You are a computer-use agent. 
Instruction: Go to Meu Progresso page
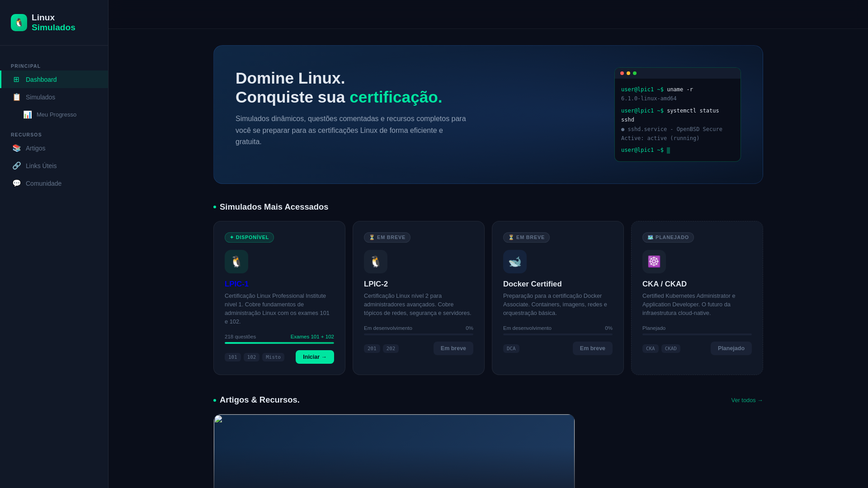[54, 115]
